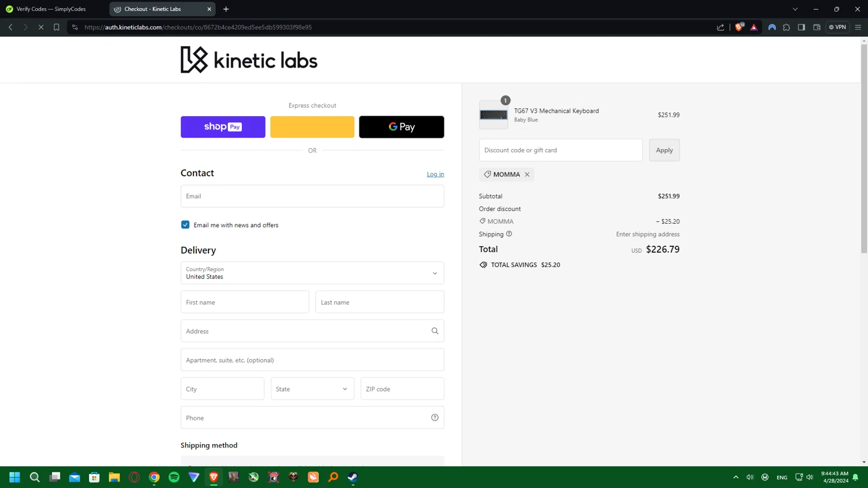Switch to Verify Codes — SimplyCodes tab
868x488 pixels.
52,9
